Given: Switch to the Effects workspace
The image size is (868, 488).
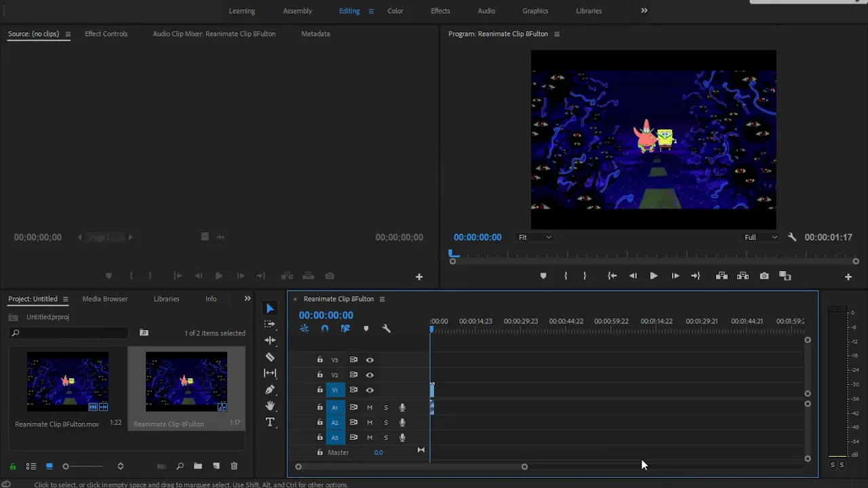Looking at the screenshot, I should (x=440, y=11).
